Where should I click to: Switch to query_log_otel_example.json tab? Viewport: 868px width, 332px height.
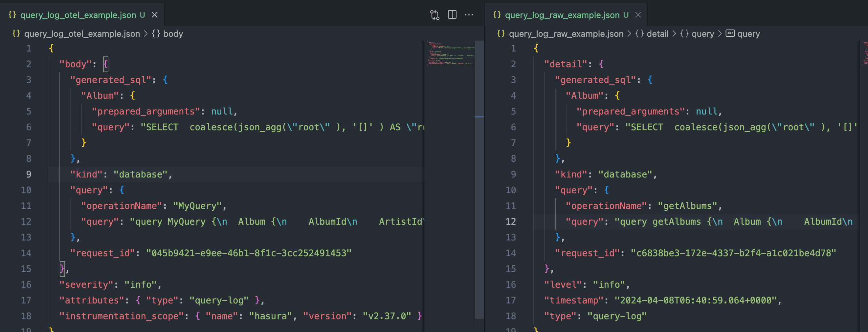(78, 15)
